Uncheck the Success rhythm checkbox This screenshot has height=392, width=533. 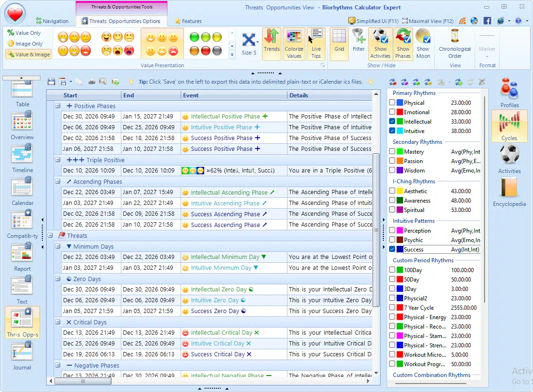point(392,249)
